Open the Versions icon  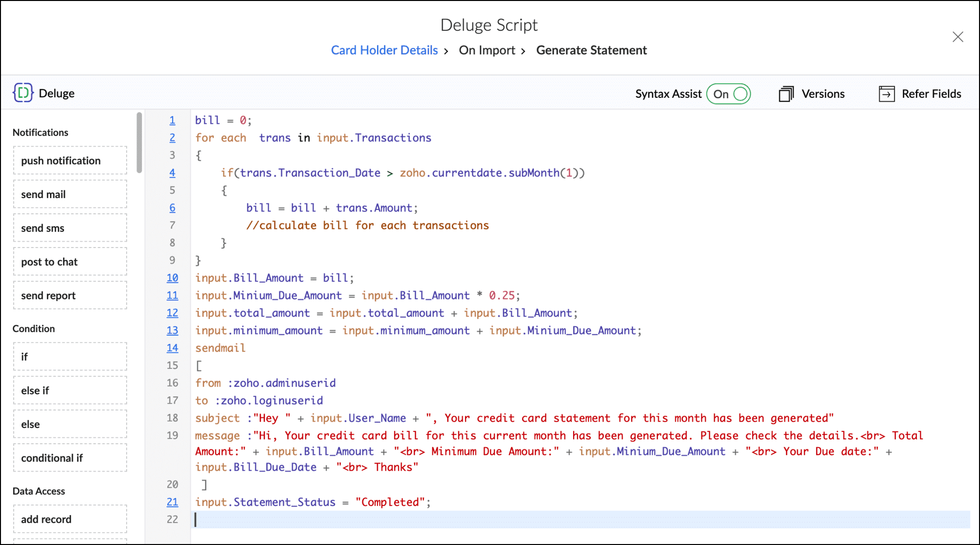[786, 93]
